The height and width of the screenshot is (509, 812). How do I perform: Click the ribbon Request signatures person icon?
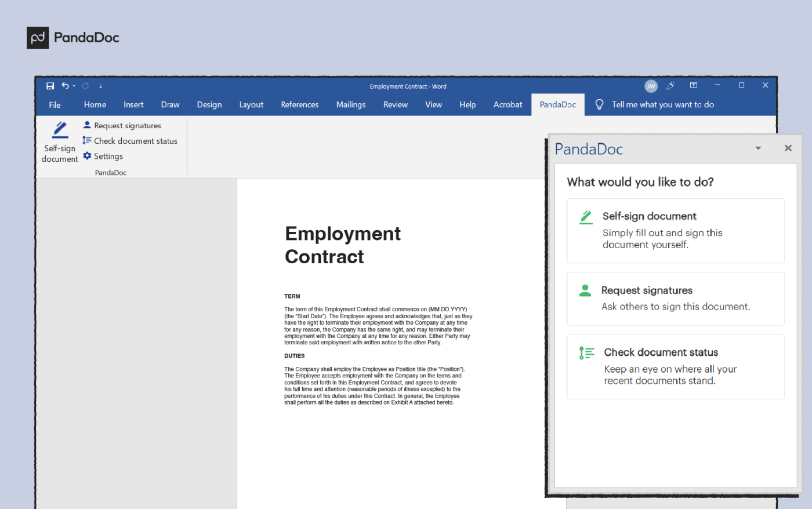87,125
